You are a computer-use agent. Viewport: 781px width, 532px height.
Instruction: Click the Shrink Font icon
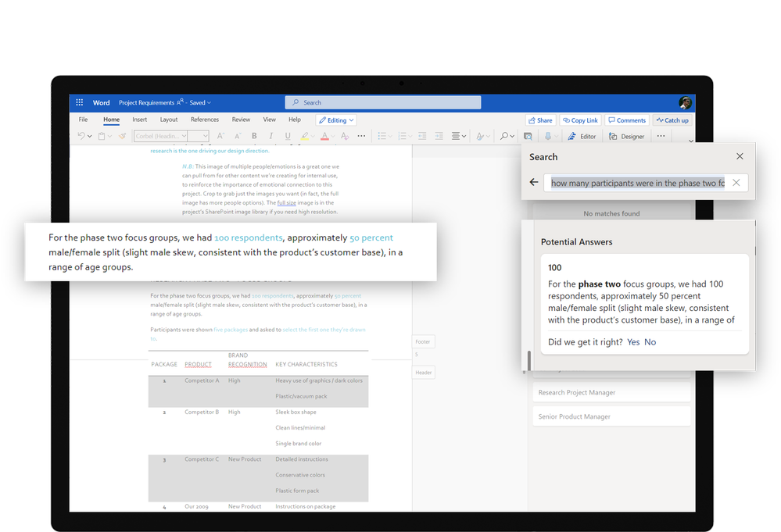pyautogui.click(x=238, y=136)
